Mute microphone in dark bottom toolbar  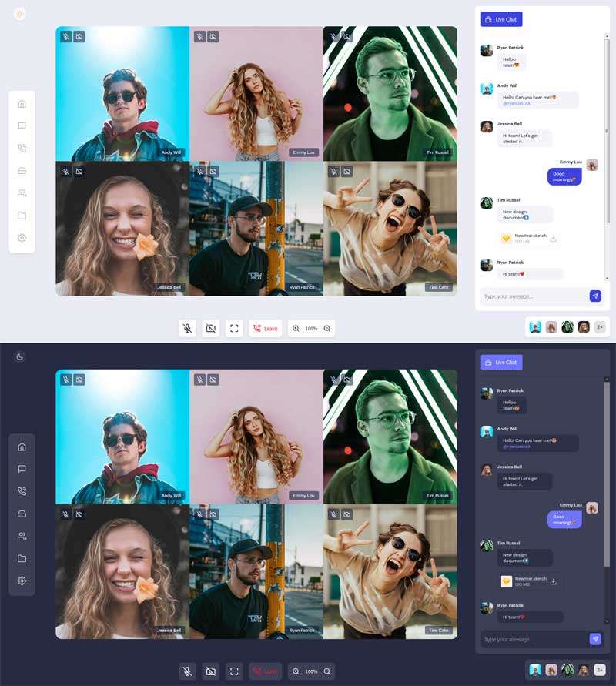click(188, 671)
